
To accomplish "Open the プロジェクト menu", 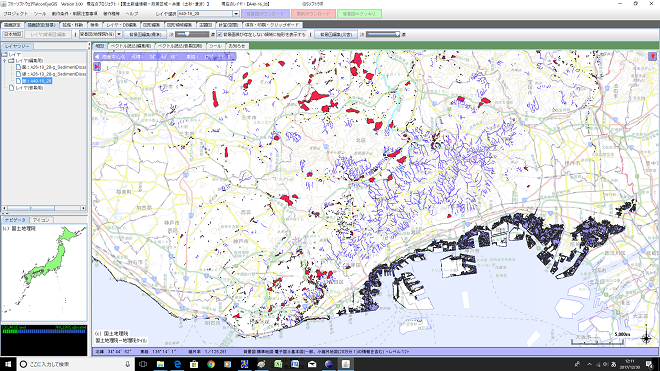I will coord(15,14).
